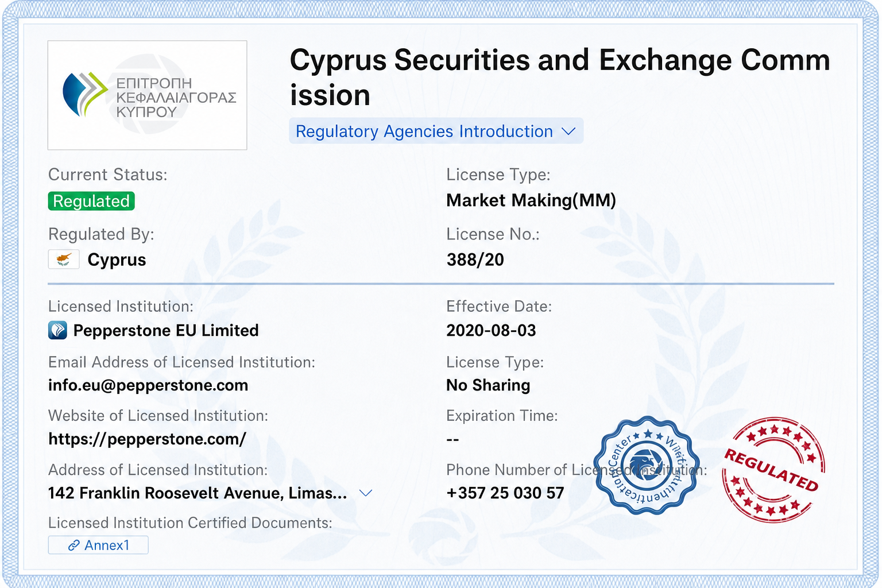The image size is (882, 588).
Task: Click the Current Status label
Action: [108, 175]
